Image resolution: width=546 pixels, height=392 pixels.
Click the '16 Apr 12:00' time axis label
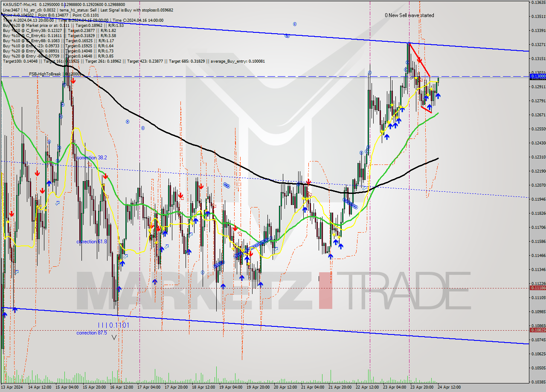click(122, 387)
